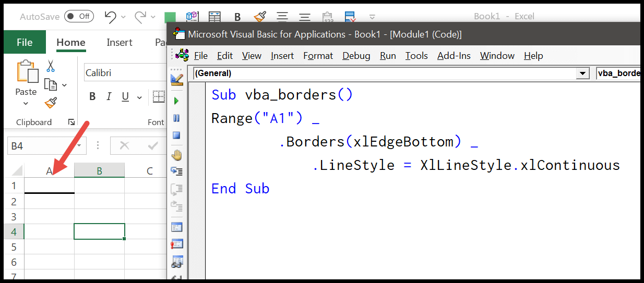
Task: Click the Break pause icon in VBA toolbar
Action: click(x=176, y=118)
